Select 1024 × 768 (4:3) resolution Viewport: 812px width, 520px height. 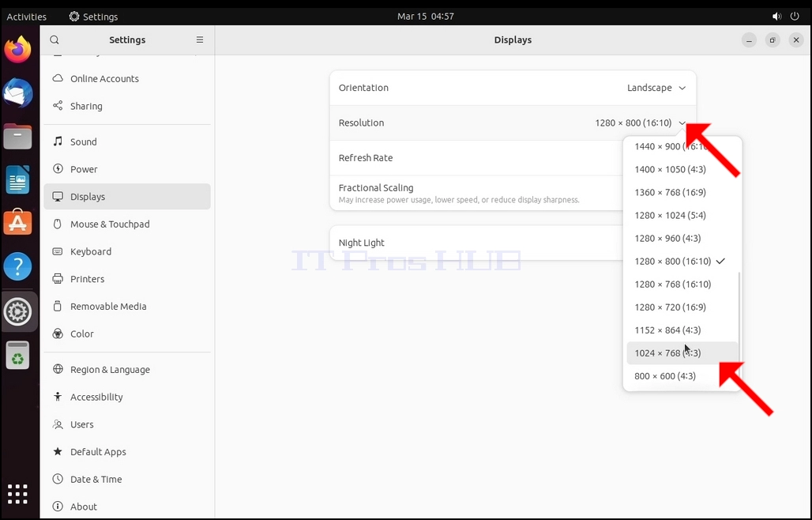pos(682,352)
